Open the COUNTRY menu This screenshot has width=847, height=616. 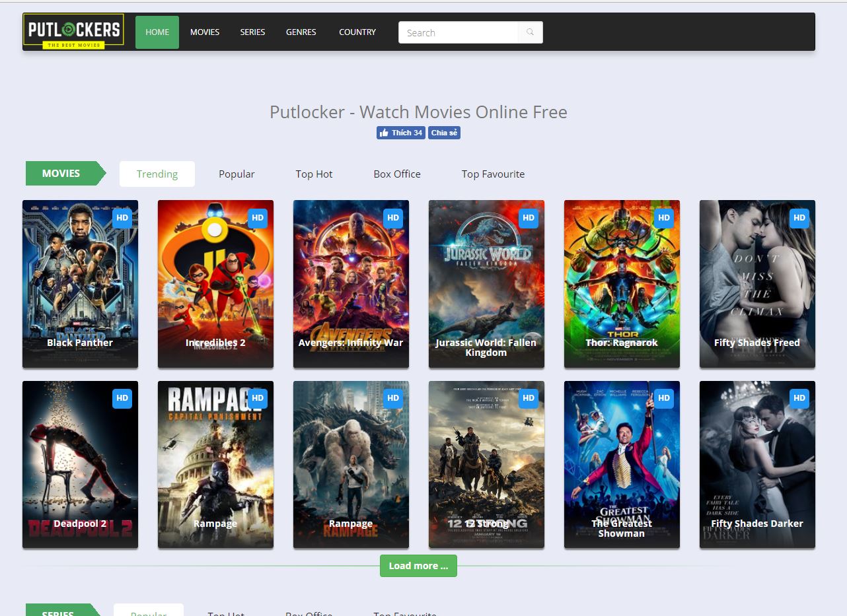tap(357, 32)
